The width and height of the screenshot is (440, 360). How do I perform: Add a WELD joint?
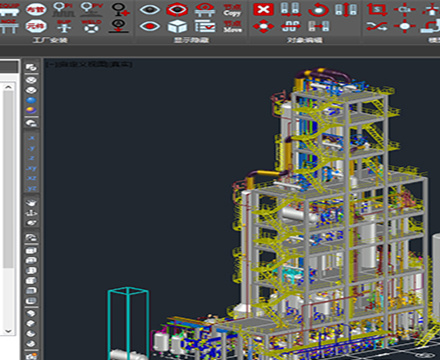91,26
